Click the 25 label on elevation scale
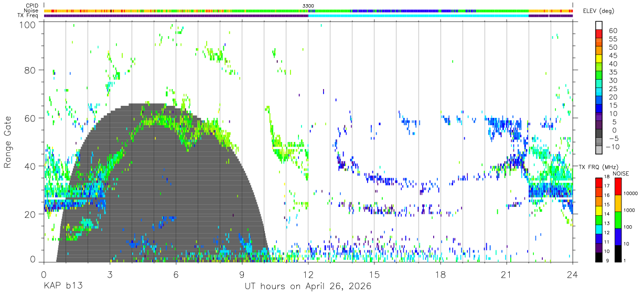The image size is (644, 297). point(613,89)
